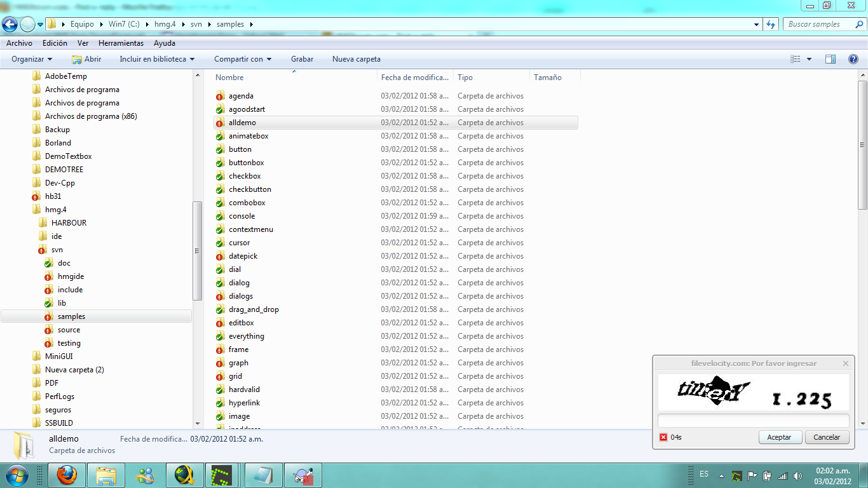Click the Windows Start orb

click(x=17, y=475)
